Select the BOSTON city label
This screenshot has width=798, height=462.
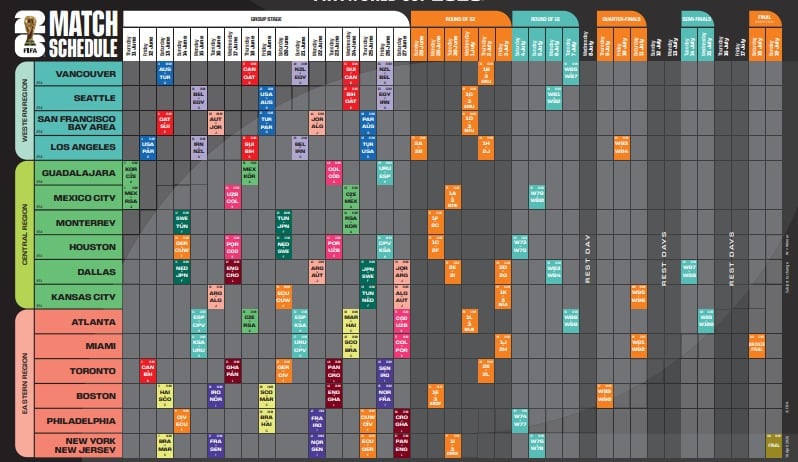click(x=78, y=396)
